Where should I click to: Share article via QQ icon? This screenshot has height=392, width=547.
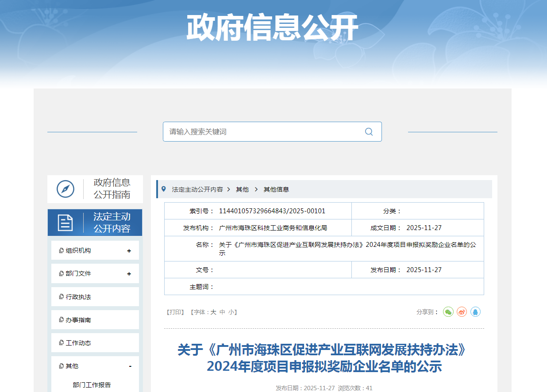click(475, 312)
